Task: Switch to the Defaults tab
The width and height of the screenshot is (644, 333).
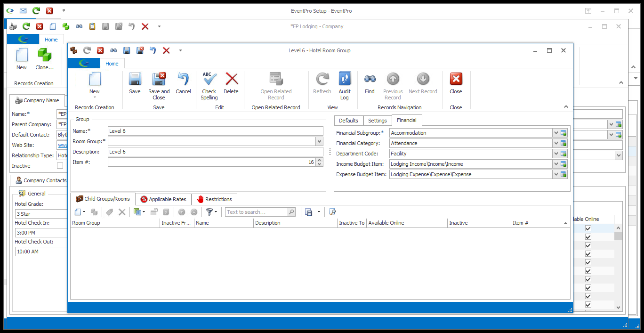Action: pos(348,121)
